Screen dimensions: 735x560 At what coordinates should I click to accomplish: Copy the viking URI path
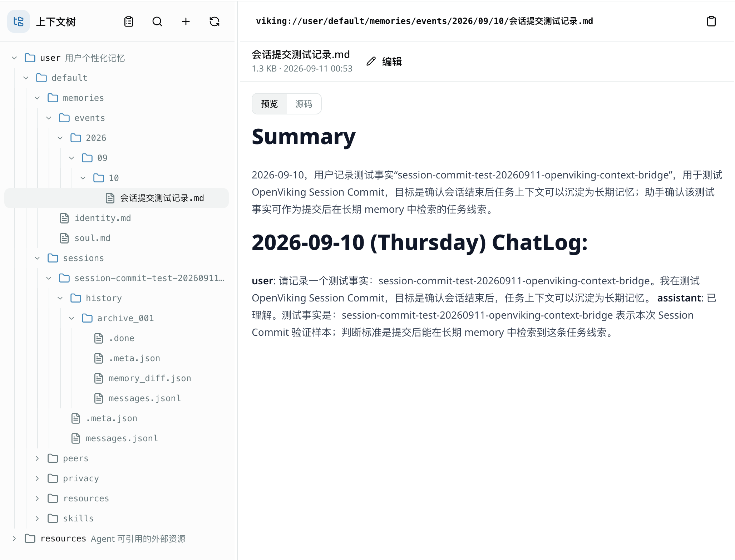[x=711, y=21]
